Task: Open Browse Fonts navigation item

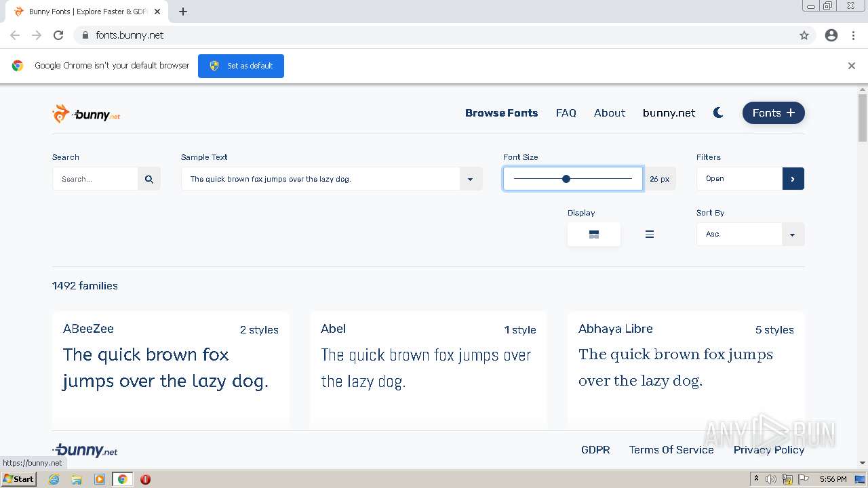Action: [501, 113]
